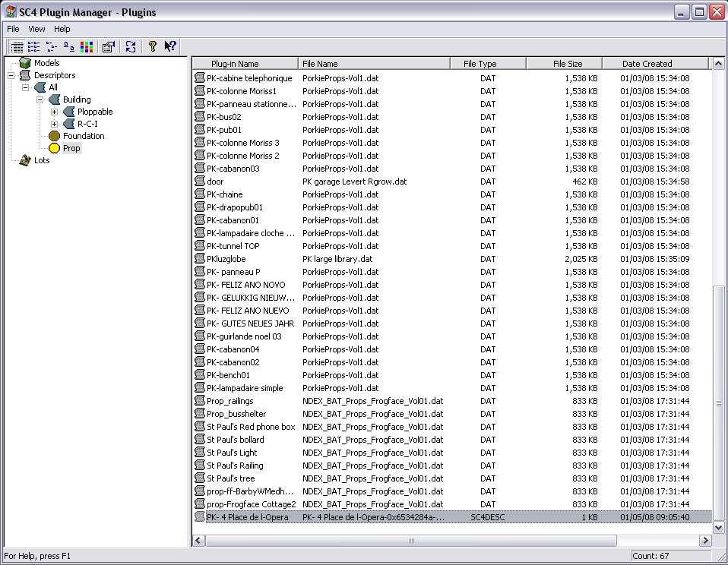Click the 2,025 KB file size cell

click(581, 259)
